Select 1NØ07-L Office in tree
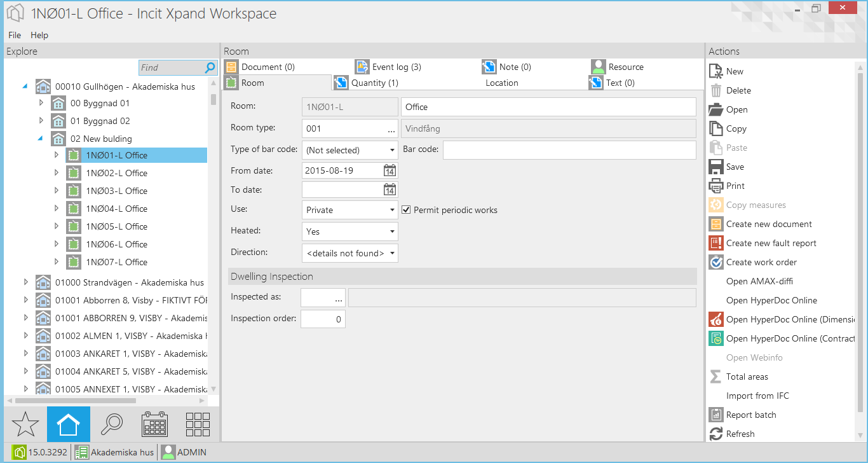Image resolution: width=868 pixels, height=463 pixels. pos(116,262)
